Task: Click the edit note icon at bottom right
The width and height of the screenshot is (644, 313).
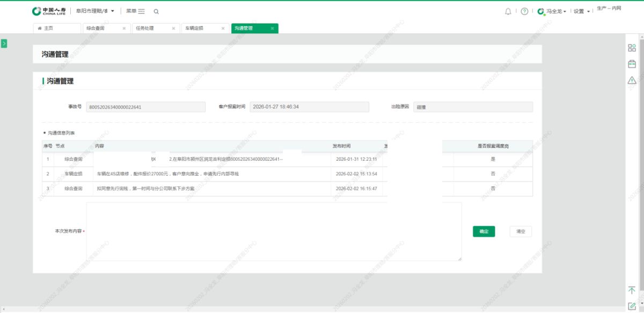Action: click(x=632, y=306)
